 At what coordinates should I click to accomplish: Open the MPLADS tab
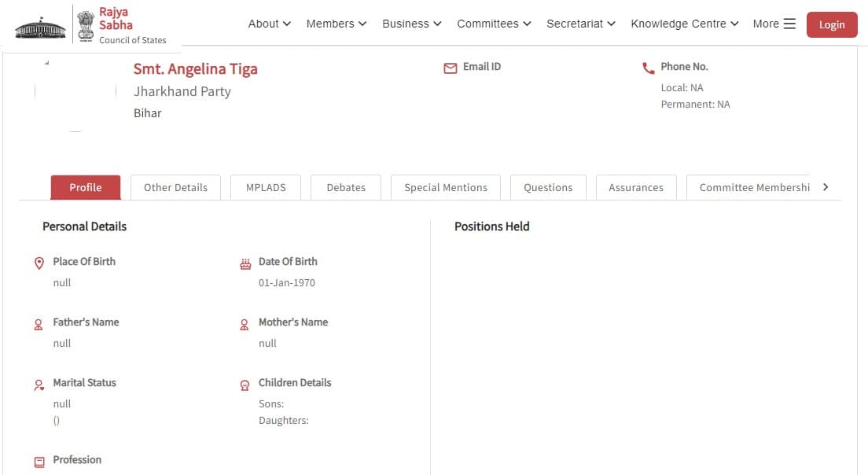[x=266, y=187]
